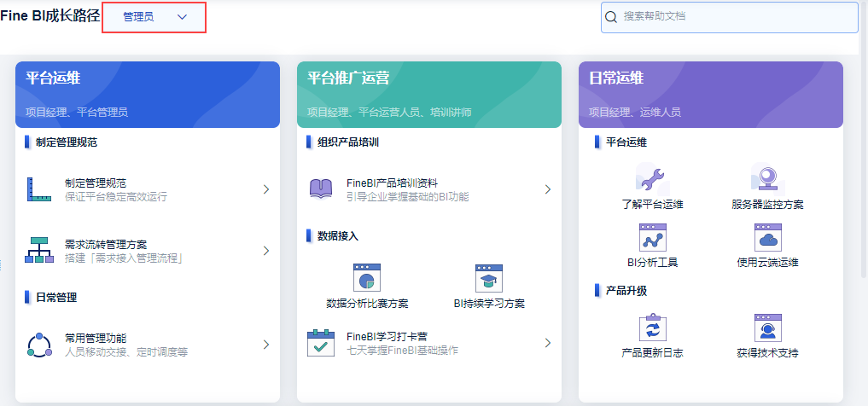Click the search magnifier icon
Viewport: 868px width, 406px height.
(x=610, y=17)
